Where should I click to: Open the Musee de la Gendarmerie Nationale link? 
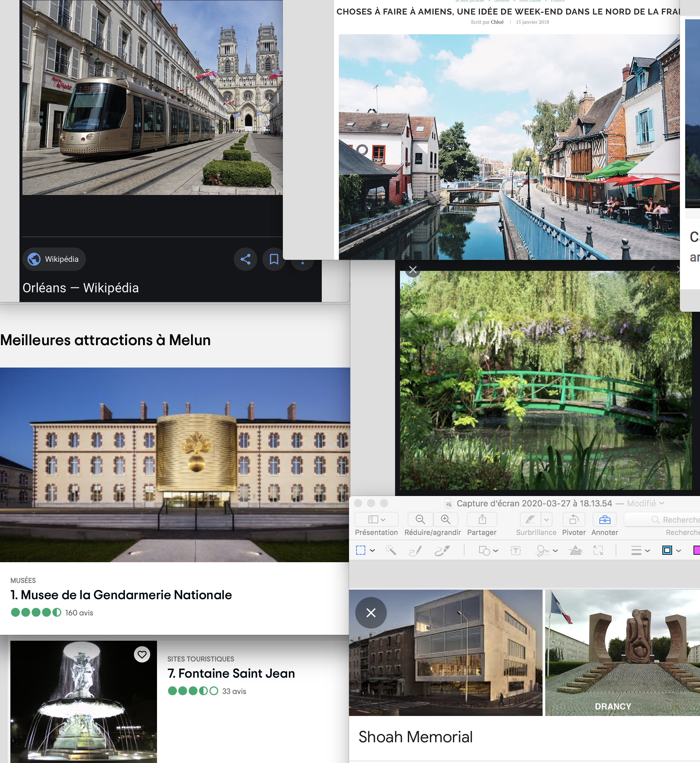point(121,595)
